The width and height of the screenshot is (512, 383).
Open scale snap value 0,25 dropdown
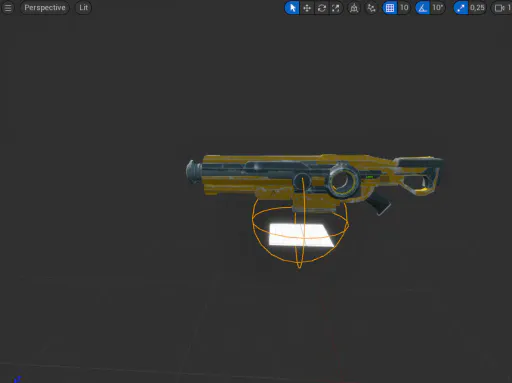pos(477,8)
